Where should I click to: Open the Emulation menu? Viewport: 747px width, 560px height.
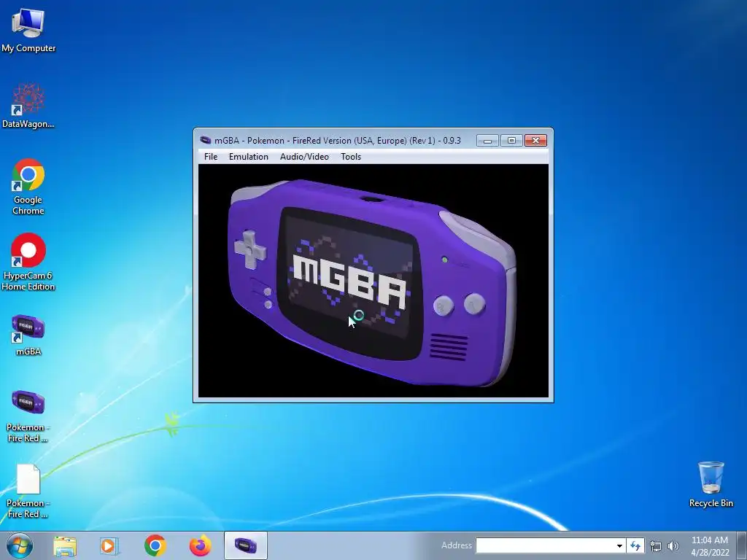(248, 157)
